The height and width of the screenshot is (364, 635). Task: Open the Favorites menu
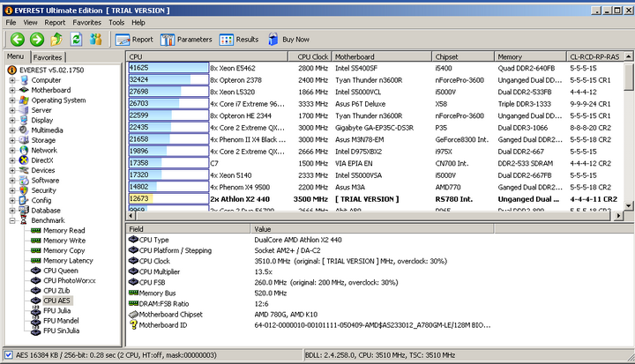tap(86, 22)
